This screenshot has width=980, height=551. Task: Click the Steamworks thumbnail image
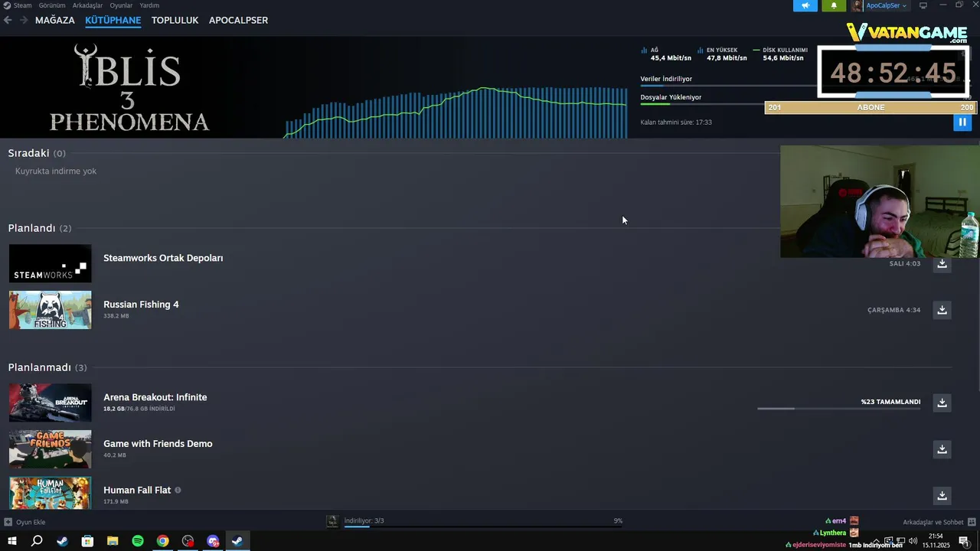(50, 263)
